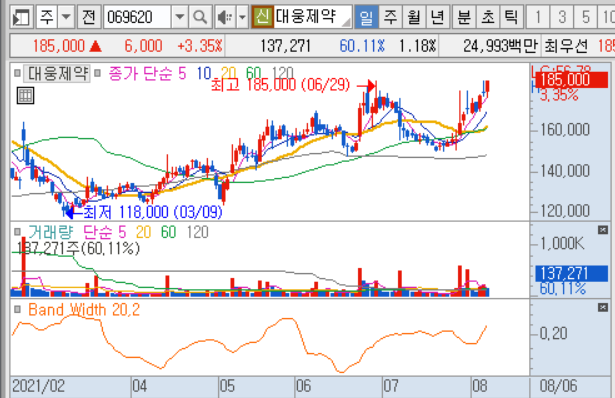
Task: Click the 대웅제약 chart legend label
Action: 57,73
